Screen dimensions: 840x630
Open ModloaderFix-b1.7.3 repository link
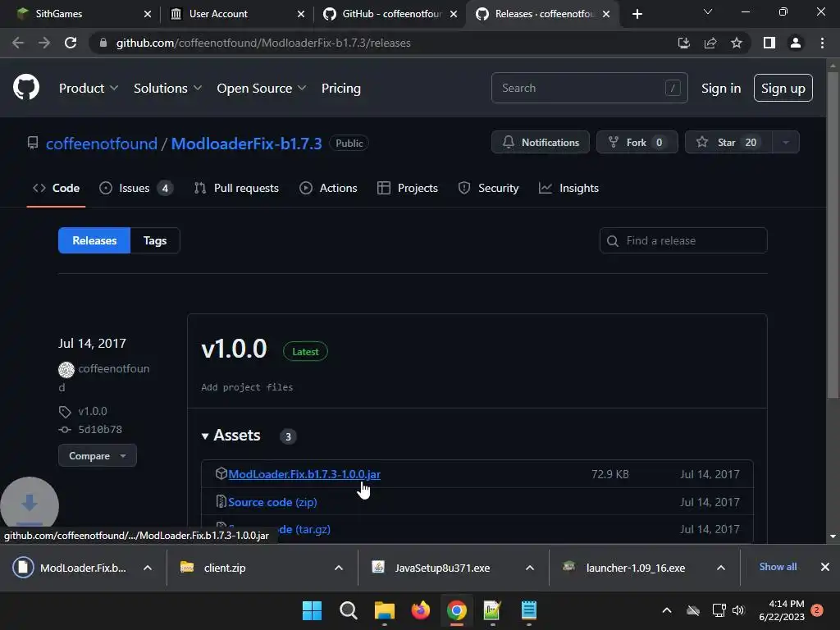pos(246,143)
